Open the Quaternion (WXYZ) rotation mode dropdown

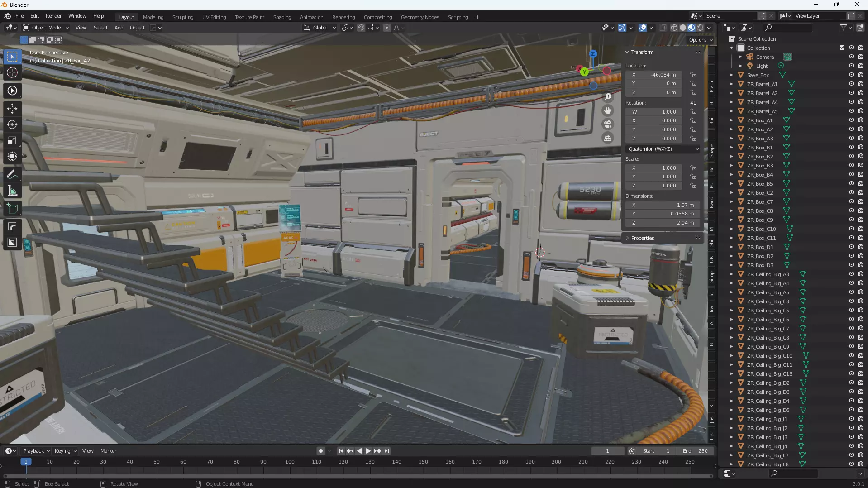coord(663,149)
